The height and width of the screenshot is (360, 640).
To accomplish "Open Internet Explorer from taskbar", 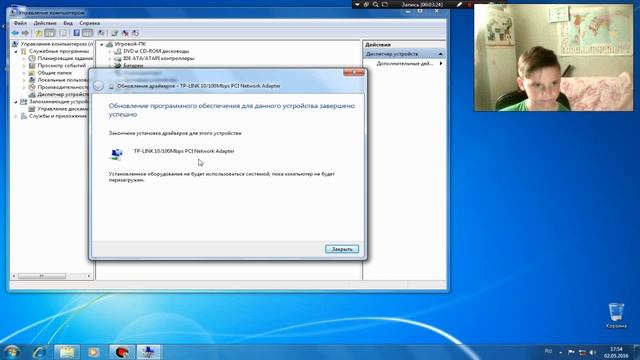I will (39, 352).
